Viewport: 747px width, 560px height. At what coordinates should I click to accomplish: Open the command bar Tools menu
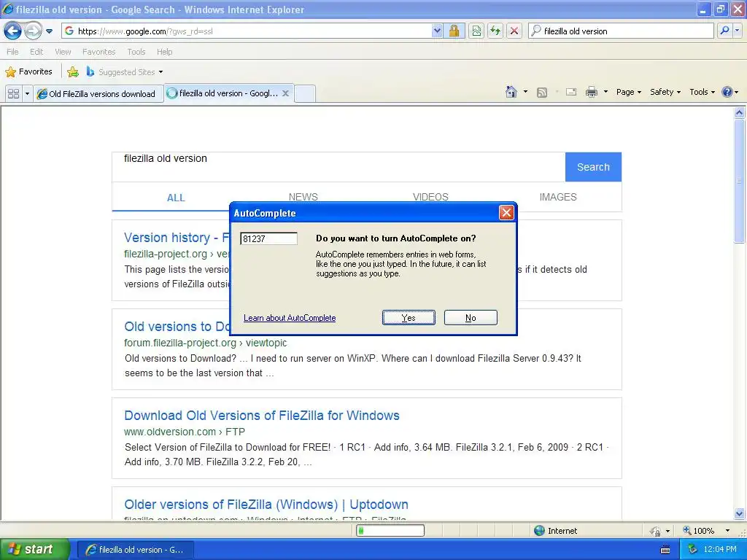(x=703, y=92)
